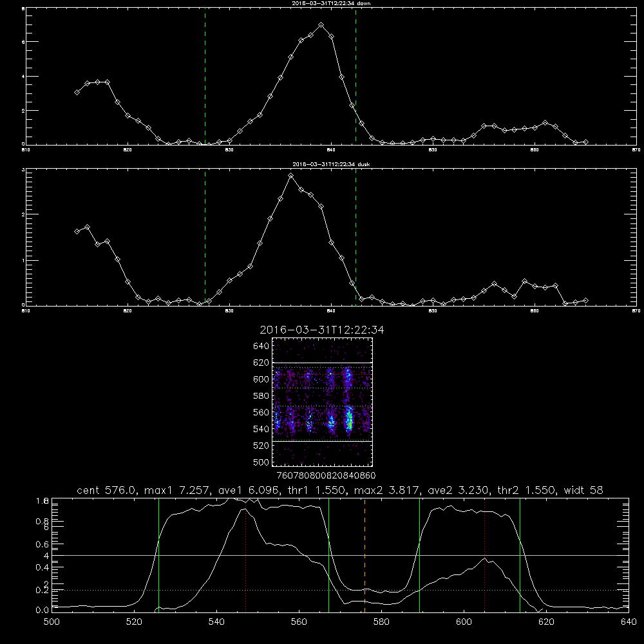Screen dimensions: 644x644
Task: Click the left green dashed line in the dawn plot
Action: click(205, 77)
